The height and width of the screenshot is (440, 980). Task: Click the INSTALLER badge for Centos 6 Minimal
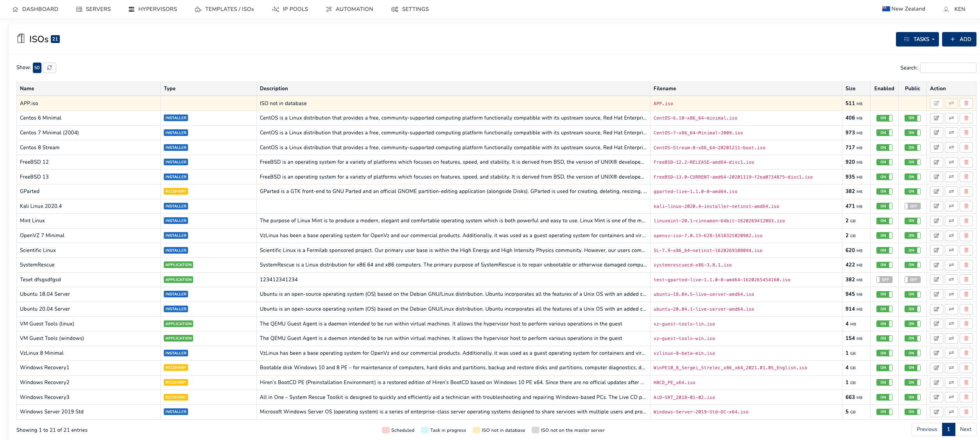click(176, 118)
